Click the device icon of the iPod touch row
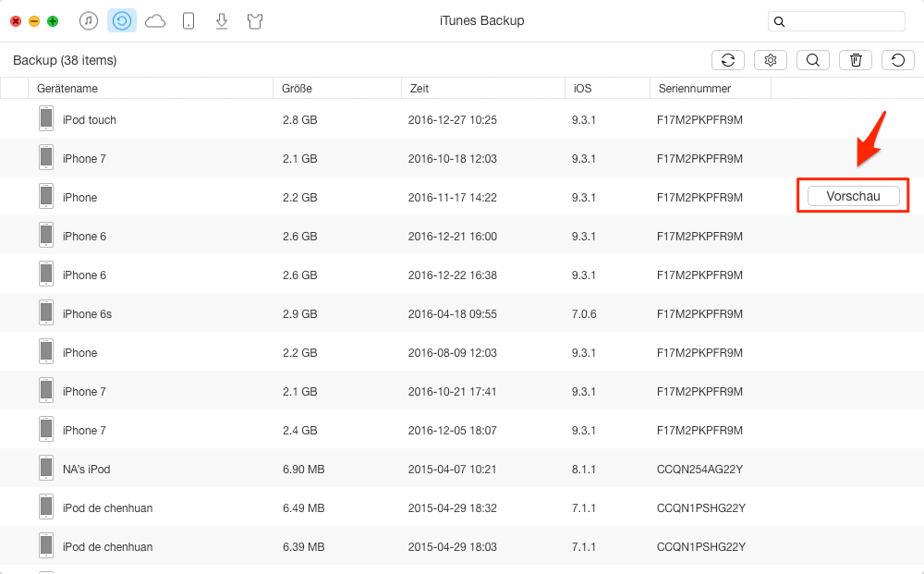Image resolution: width=924 pixels, height=574 pixels. pos(46,118)
